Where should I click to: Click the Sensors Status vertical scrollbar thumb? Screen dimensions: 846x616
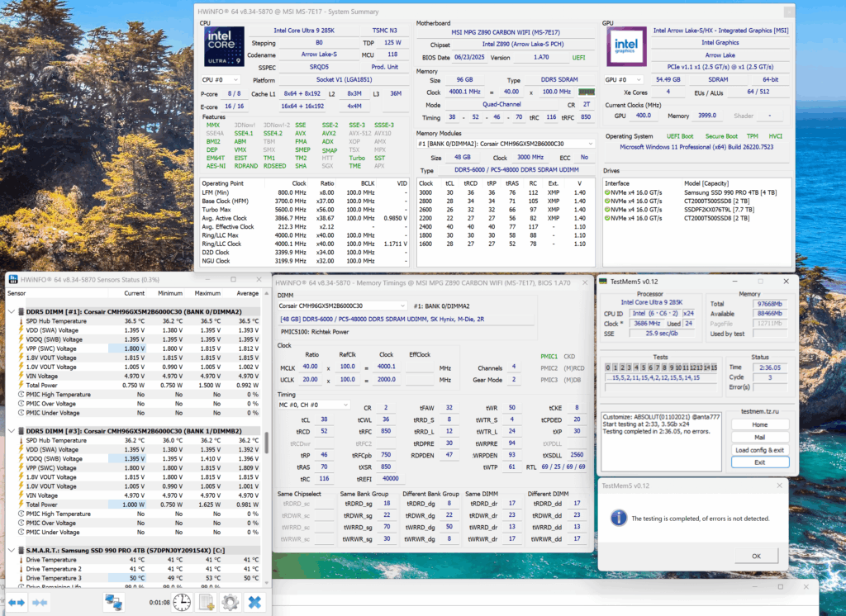[x=266, y=443]
